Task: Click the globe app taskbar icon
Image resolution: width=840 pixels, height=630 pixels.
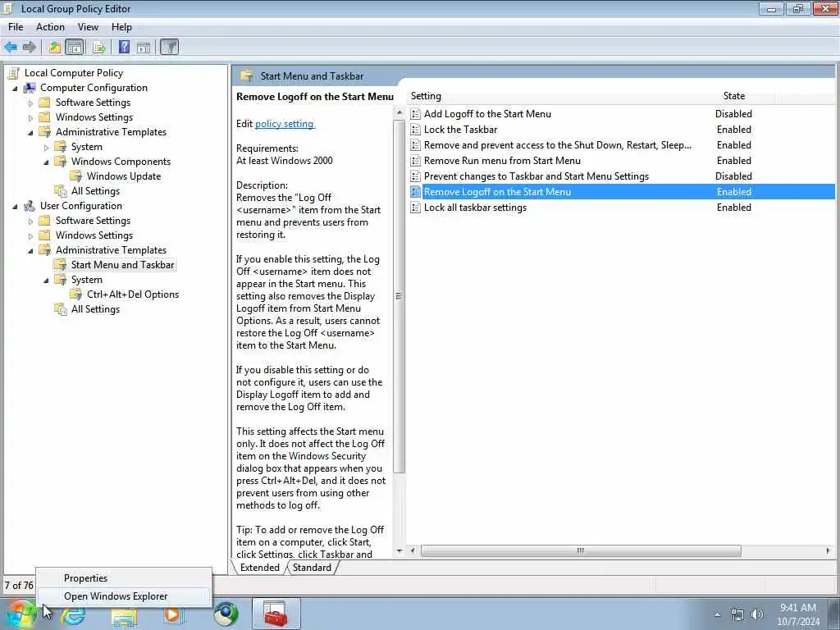Action: [x=226, y=614]
